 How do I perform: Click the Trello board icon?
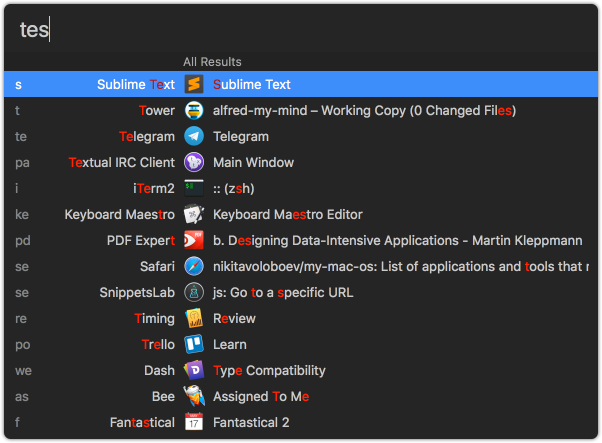[194, 344]
